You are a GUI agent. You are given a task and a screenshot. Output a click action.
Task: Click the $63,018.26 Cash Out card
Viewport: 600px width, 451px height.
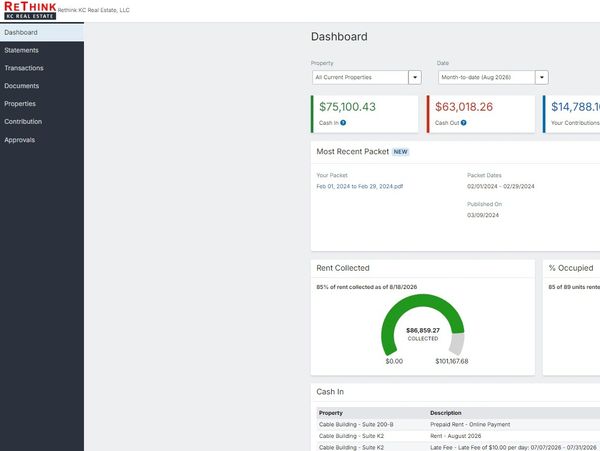(x=481, y=114)
